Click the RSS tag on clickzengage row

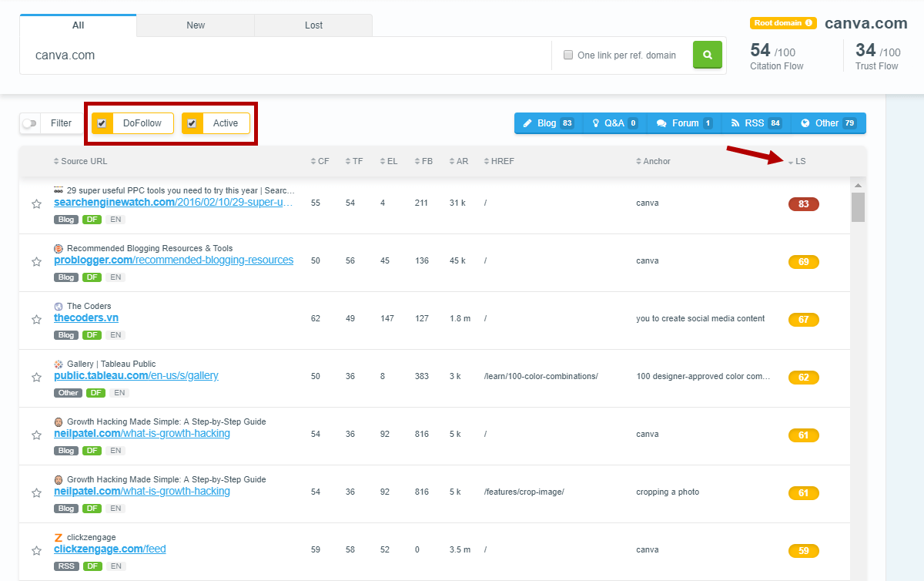[66, 566]
